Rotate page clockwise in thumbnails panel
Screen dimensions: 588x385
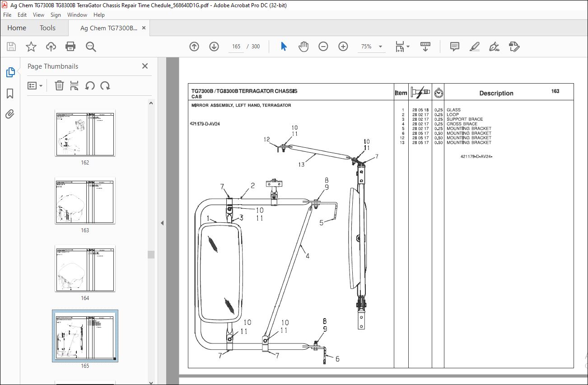[x=105, y=85]
